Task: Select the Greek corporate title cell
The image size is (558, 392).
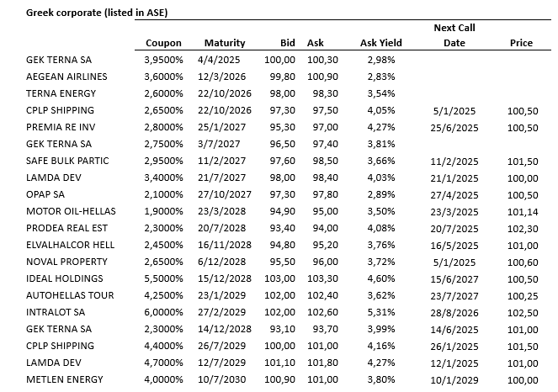Action: (x=98, y=13)
